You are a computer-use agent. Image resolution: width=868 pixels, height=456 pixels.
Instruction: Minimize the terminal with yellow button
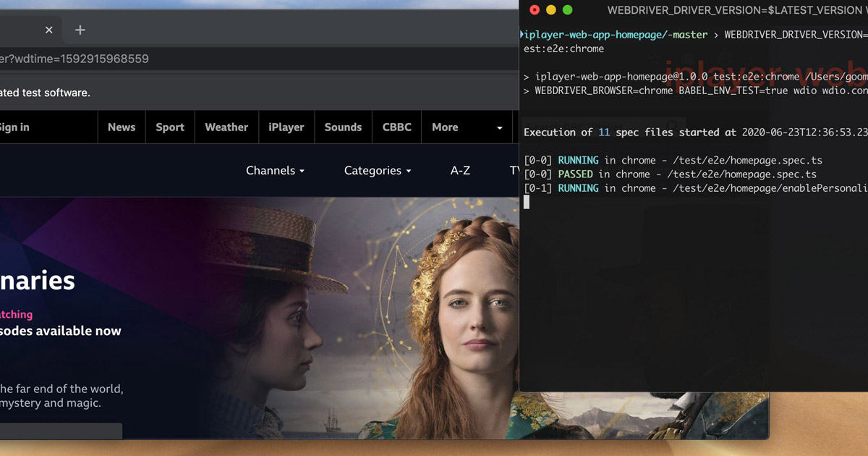pos(551,10)
